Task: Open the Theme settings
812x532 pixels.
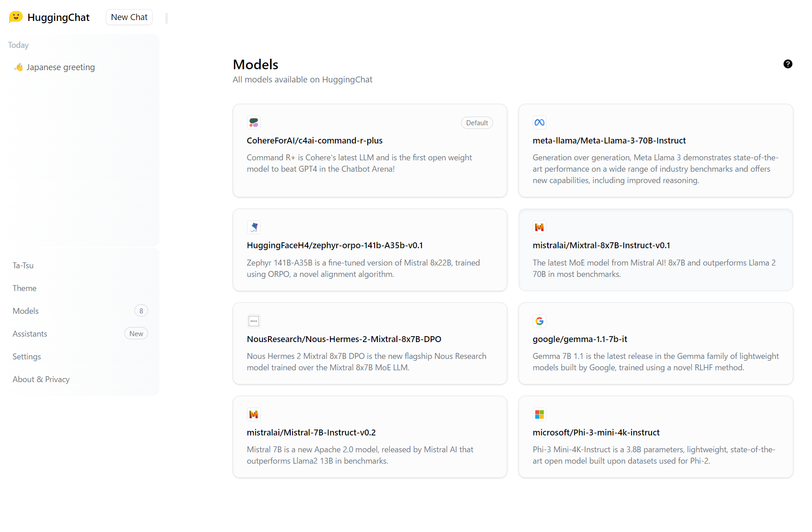Action: coord(24,288)
